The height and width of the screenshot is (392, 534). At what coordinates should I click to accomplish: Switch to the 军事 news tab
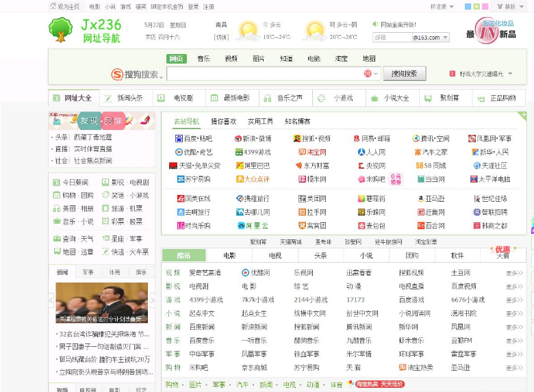click(x=88, y=272)
